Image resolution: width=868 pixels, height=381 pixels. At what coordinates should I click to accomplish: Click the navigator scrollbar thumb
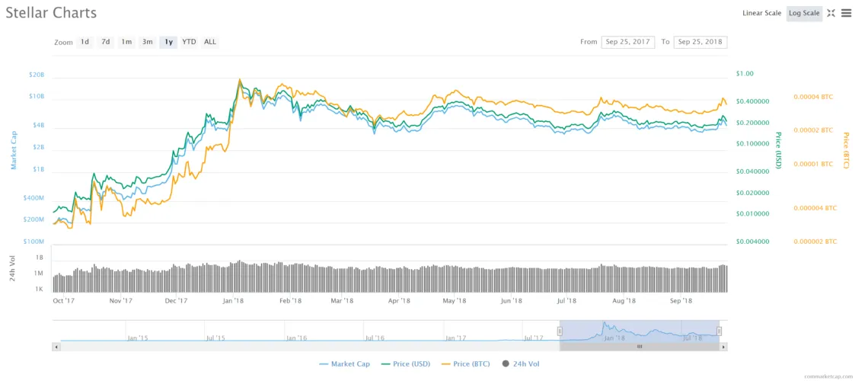(x=640, y=347)
